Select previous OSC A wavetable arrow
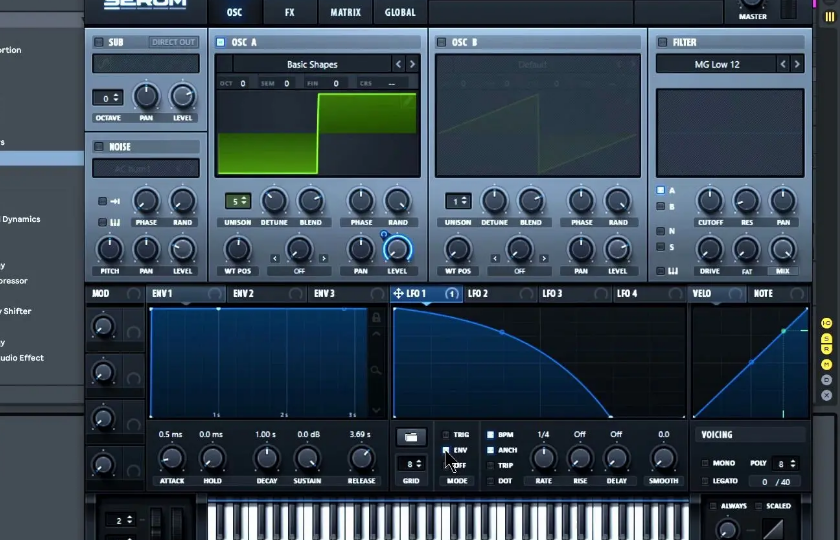This screenshot has height=540, width=840. point(398,64)
